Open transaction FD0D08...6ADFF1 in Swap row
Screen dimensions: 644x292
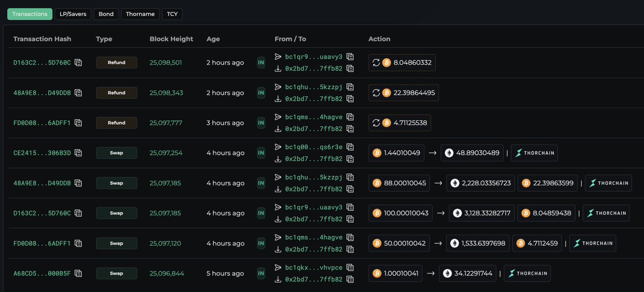click(x=42, y=243)
